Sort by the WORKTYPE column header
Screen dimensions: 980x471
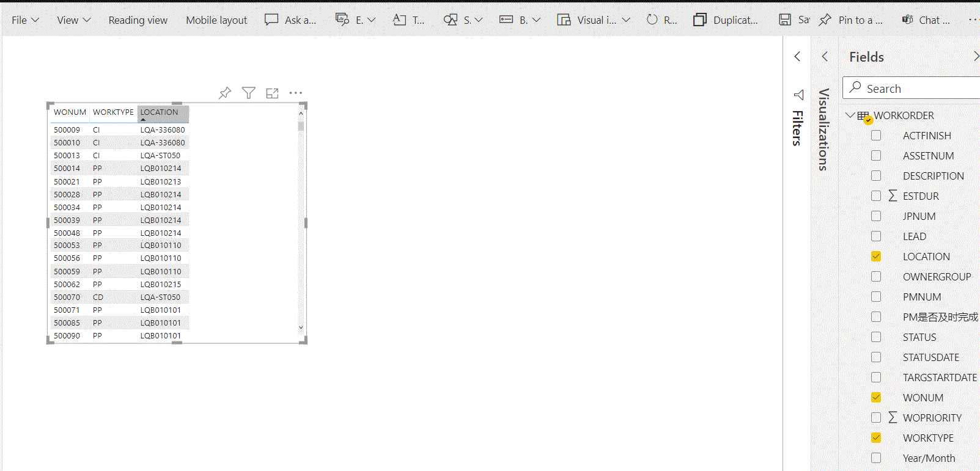click(113, 112)
